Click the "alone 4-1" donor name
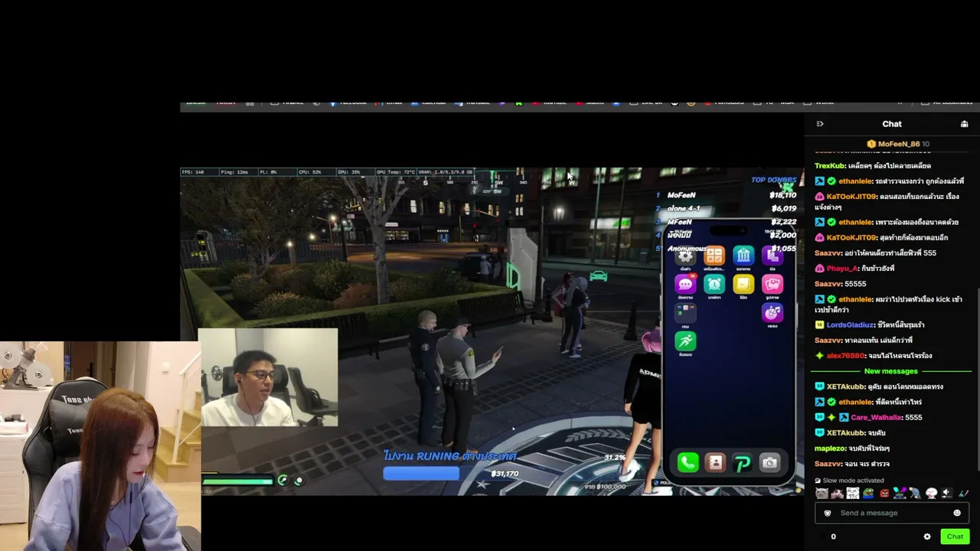980x551 pixels. (x=683, y=208)
